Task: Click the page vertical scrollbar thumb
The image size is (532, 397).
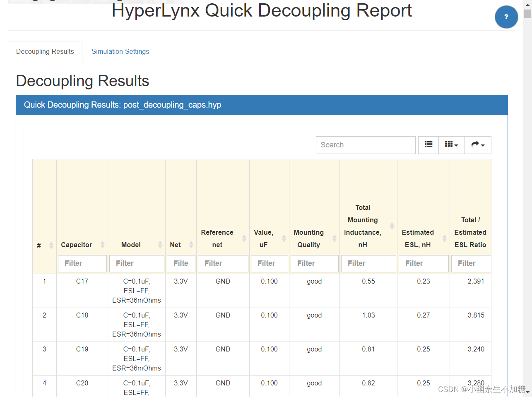Action: point(527,14)
